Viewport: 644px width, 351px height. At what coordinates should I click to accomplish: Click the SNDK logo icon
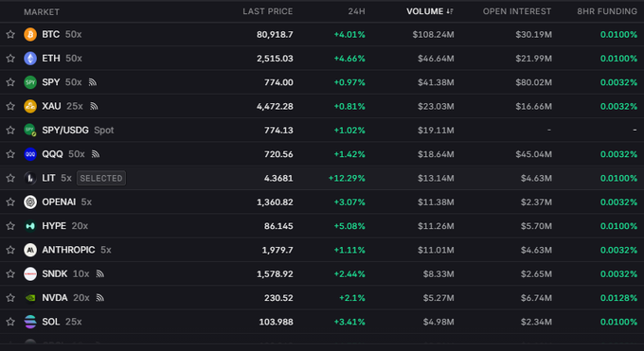click(x=30, y=273)
